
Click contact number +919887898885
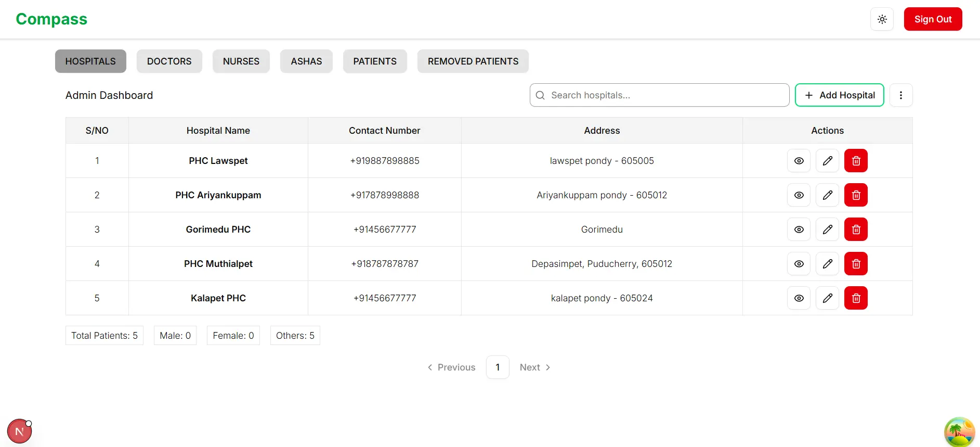tap(385, 161)
